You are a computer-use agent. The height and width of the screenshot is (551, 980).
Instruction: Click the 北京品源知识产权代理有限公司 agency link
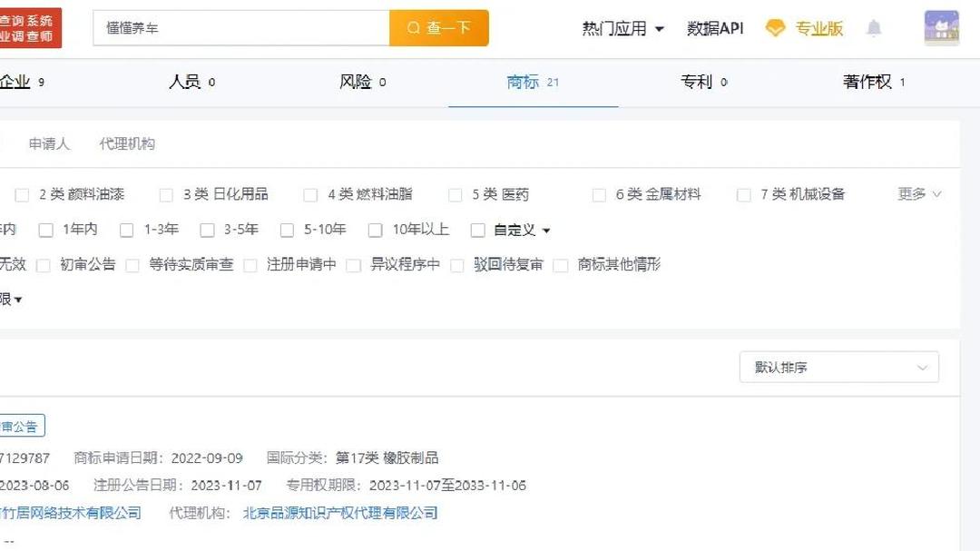coord(339,512)
